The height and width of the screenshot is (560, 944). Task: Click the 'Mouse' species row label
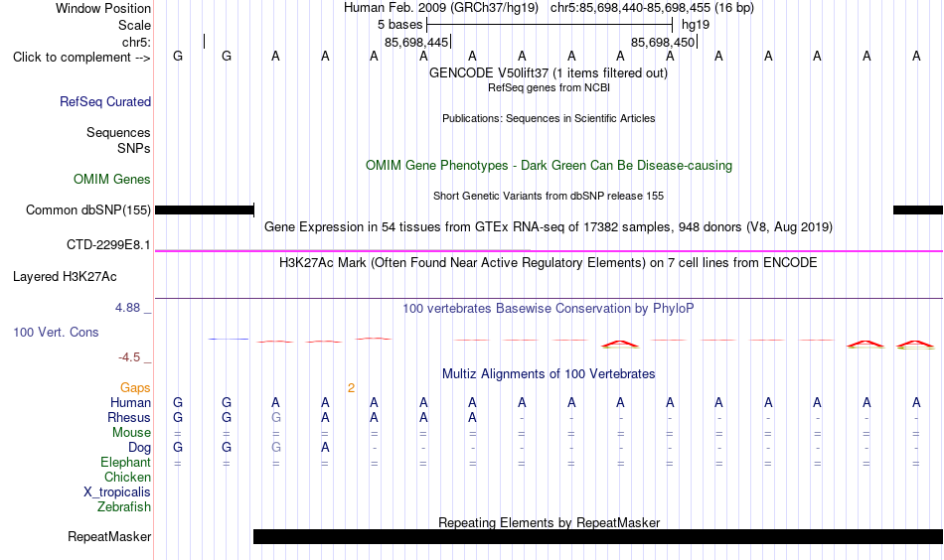tap(131, 433)
